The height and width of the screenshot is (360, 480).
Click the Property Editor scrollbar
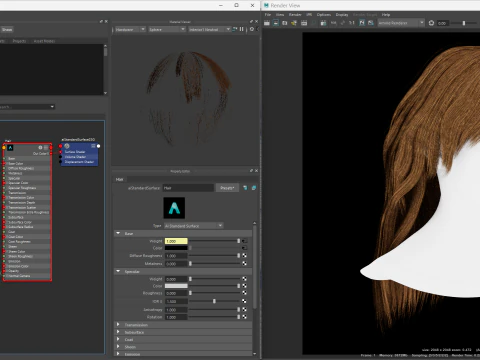[x=255, y=267]
